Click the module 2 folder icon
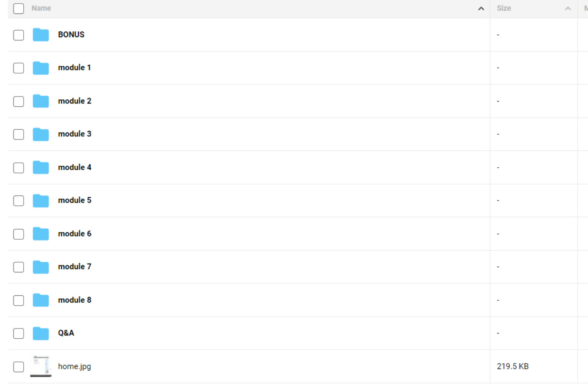 (41, 101)
